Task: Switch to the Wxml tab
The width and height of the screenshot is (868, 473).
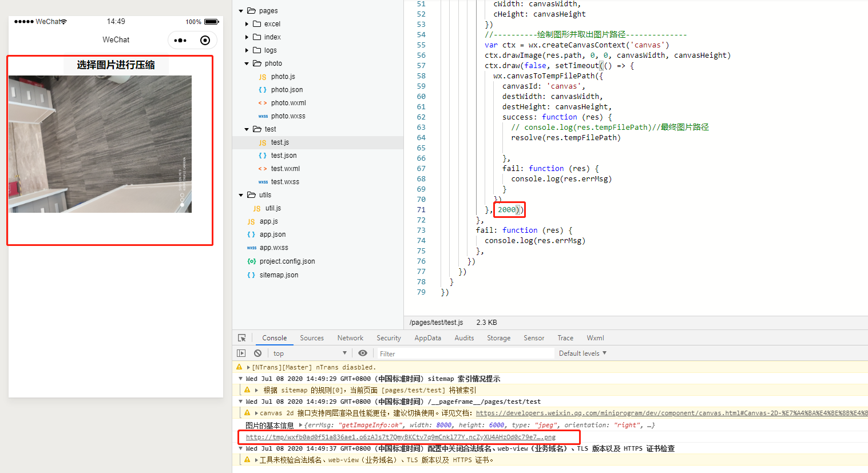Action: click(x=595, y=338)
